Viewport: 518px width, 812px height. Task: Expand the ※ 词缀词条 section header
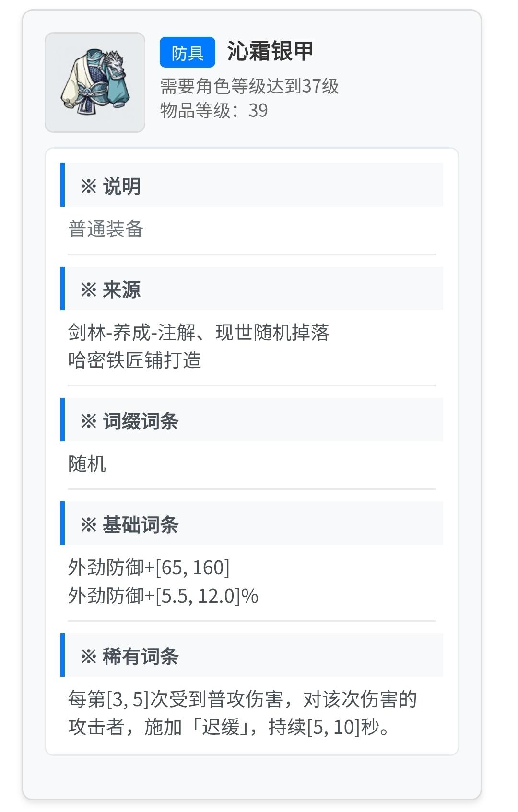pyautogui.click(x=252, y=420)
